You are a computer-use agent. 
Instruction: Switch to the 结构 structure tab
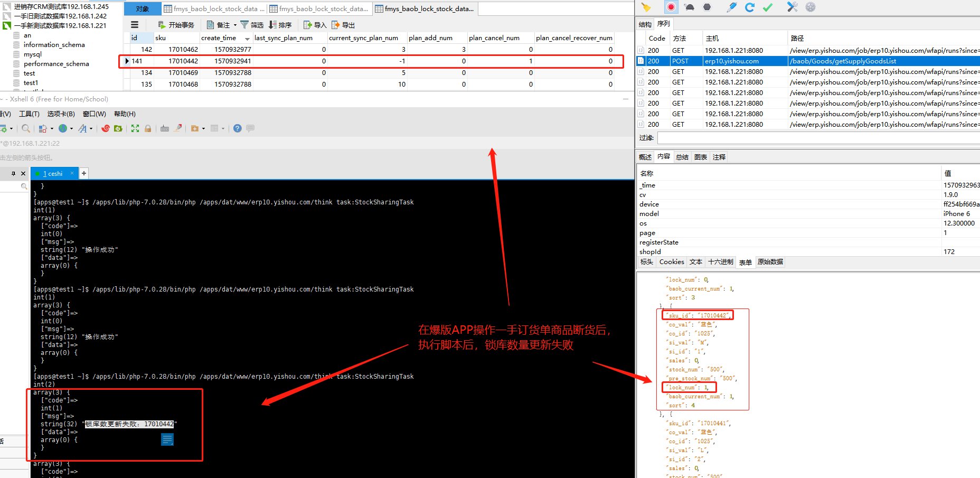645,24
